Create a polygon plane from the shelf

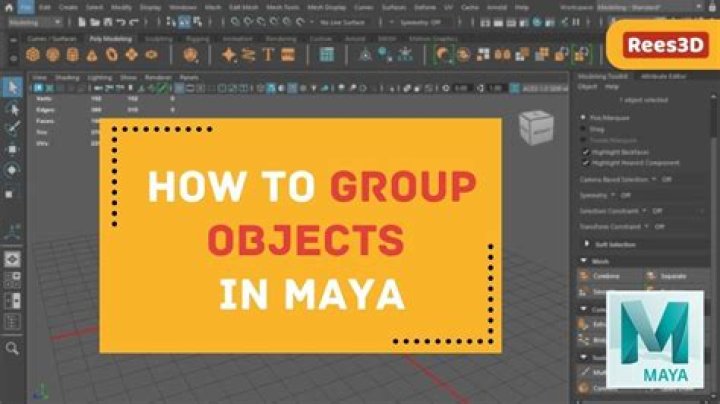point(131,55)
